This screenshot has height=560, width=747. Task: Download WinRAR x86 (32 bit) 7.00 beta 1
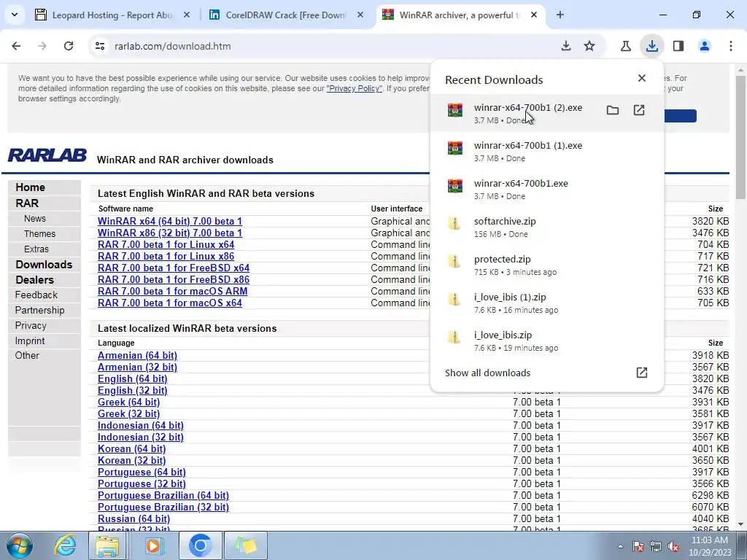tap(169, 233)
